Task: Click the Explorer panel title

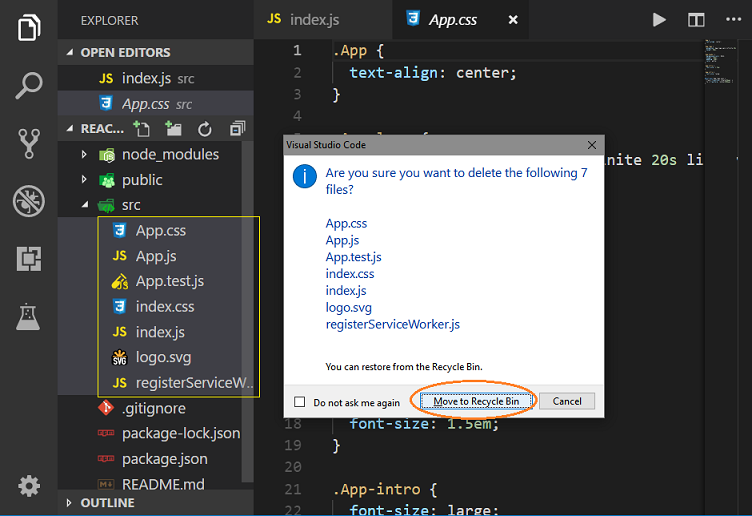Action: [x=109, y=21]
